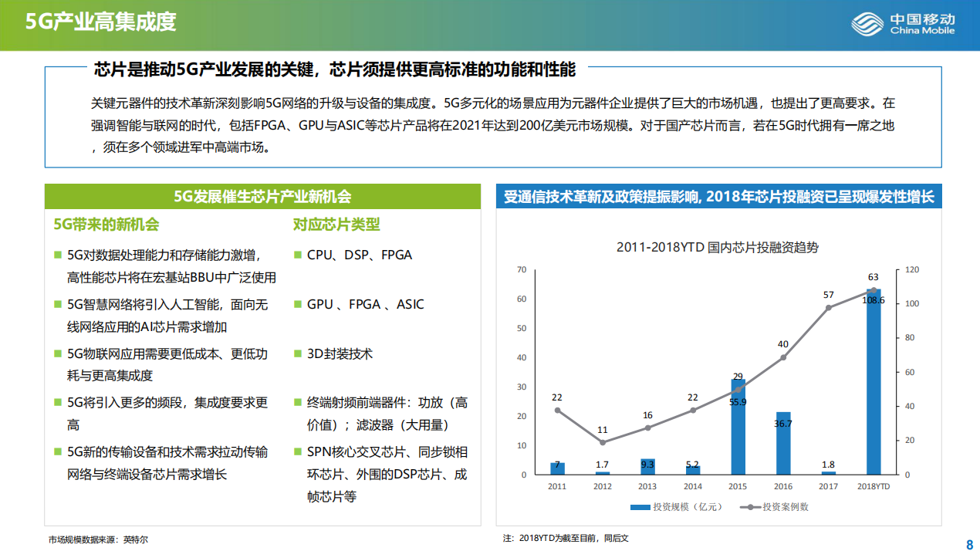Click the bullet text CPU、DSP、FPGA

360,255
